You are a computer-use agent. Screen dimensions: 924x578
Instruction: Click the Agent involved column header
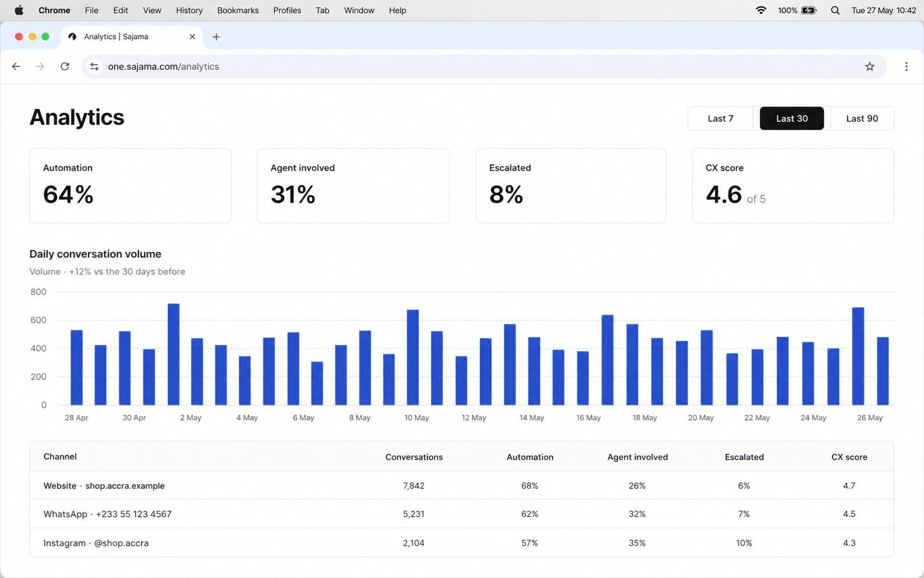(x=637, y=457)
